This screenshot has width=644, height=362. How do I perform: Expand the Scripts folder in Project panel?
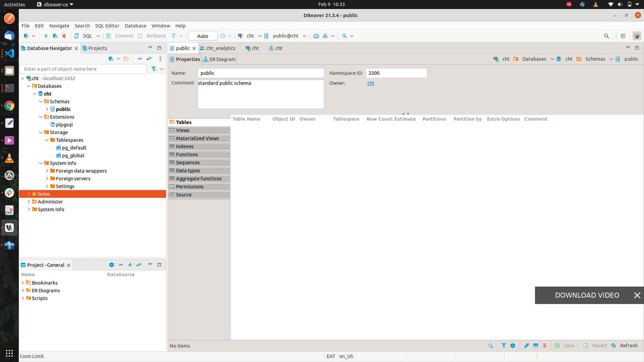(23, 298)
